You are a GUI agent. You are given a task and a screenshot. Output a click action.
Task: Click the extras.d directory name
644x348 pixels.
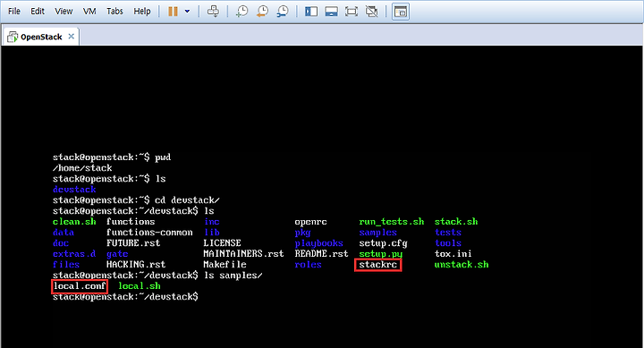point(74,254)
